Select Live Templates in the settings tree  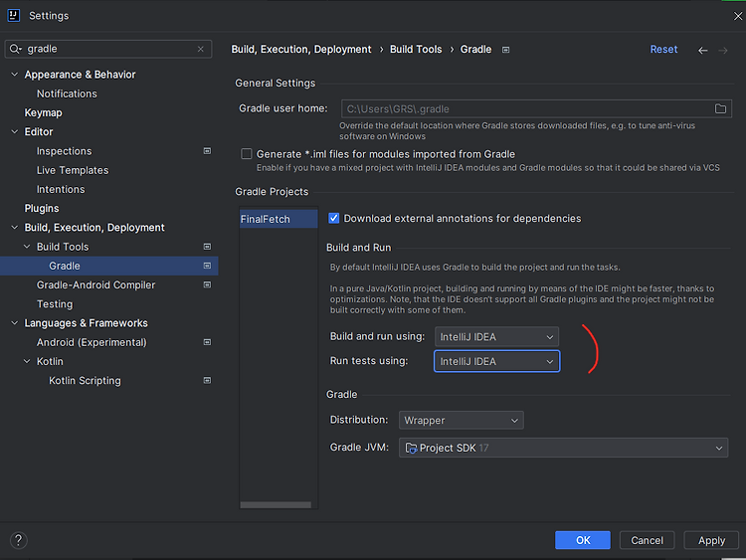point(73,170)
